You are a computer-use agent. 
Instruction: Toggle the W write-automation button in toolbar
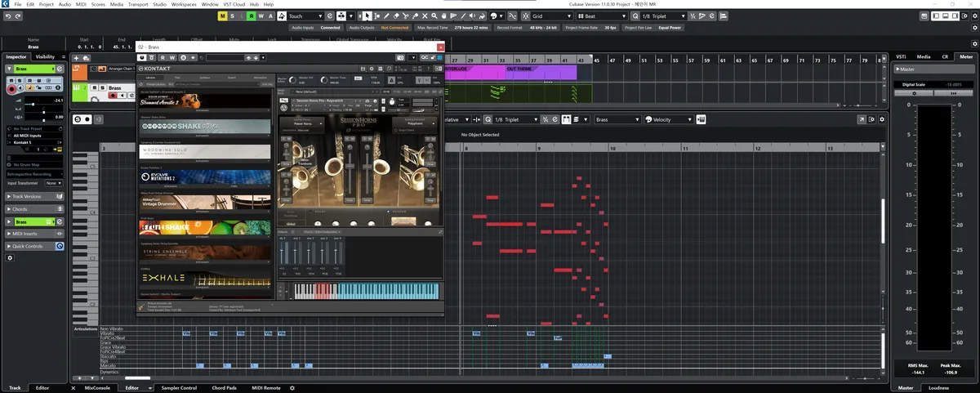tap(263, 16)
